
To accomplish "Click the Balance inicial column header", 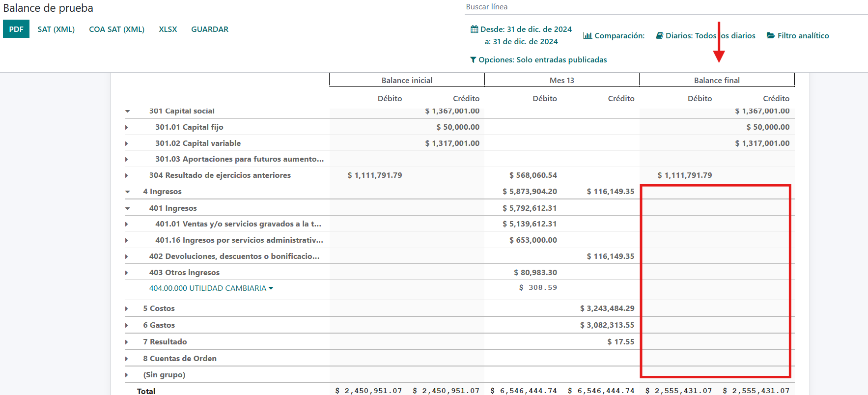I will pos(407,80).
